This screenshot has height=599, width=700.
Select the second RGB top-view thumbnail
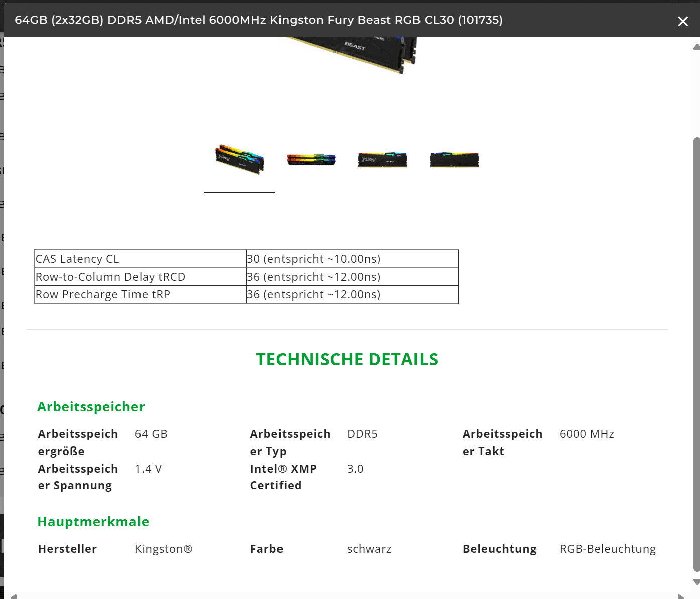coord(311,160)
